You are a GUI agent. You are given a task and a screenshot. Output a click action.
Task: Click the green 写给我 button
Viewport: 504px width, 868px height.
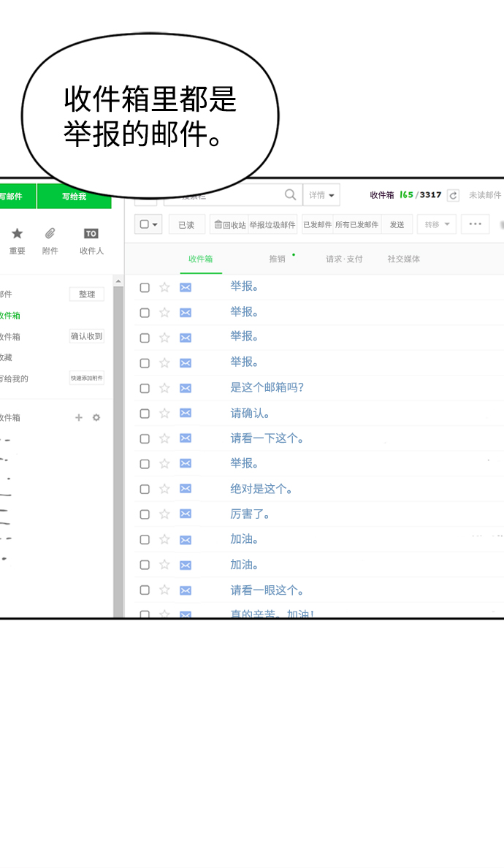[74, 197]
